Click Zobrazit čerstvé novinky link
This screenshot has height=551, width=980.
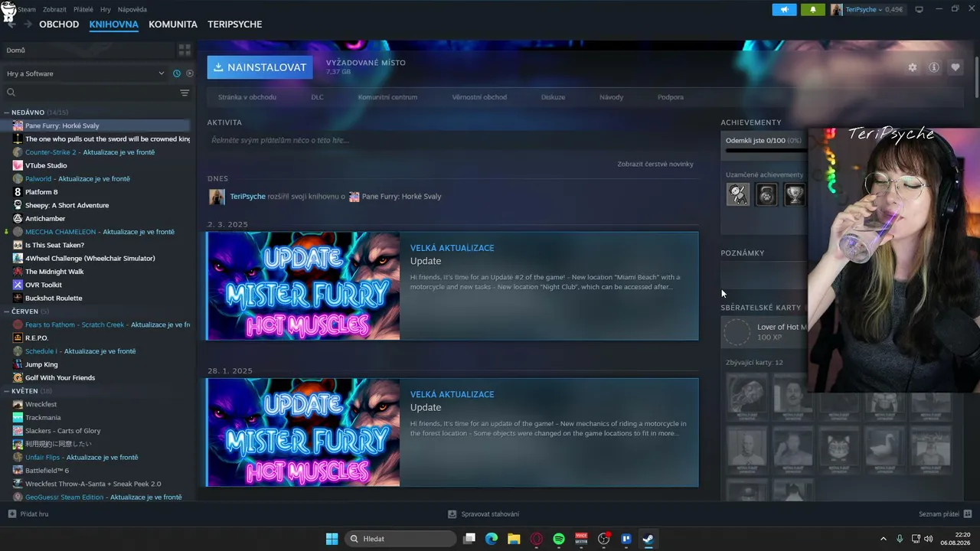click(655, 165)
